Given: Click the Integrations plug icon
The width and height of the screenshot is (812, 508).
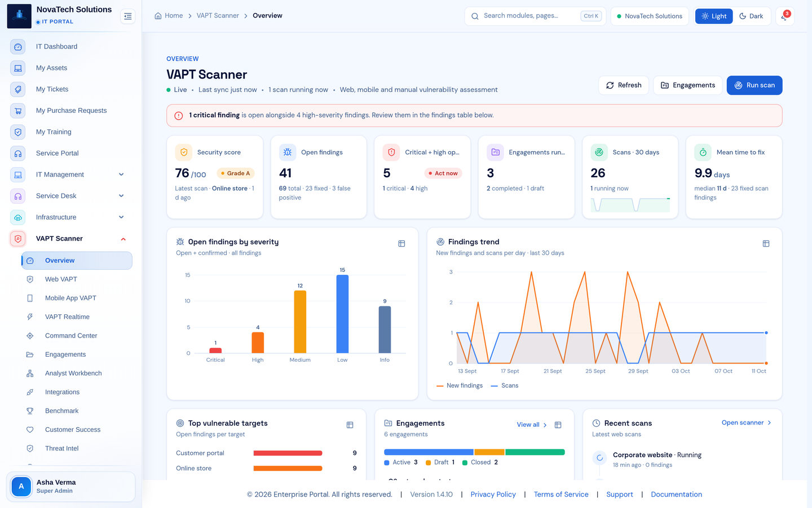Looking at the screenshot, I should [30, 392].
